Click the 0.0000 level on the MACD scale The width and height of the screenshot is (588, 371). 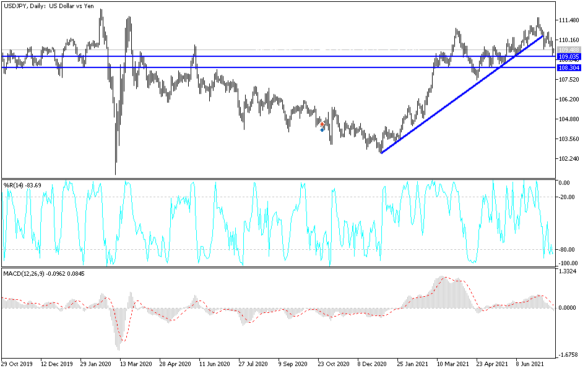pos(567,307)
